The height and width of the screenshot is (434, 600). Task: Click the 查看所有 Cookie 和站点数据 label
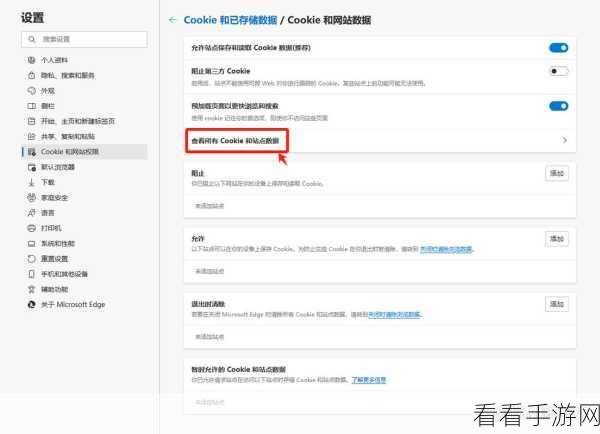pyautogui.click(x=235, y=141)
